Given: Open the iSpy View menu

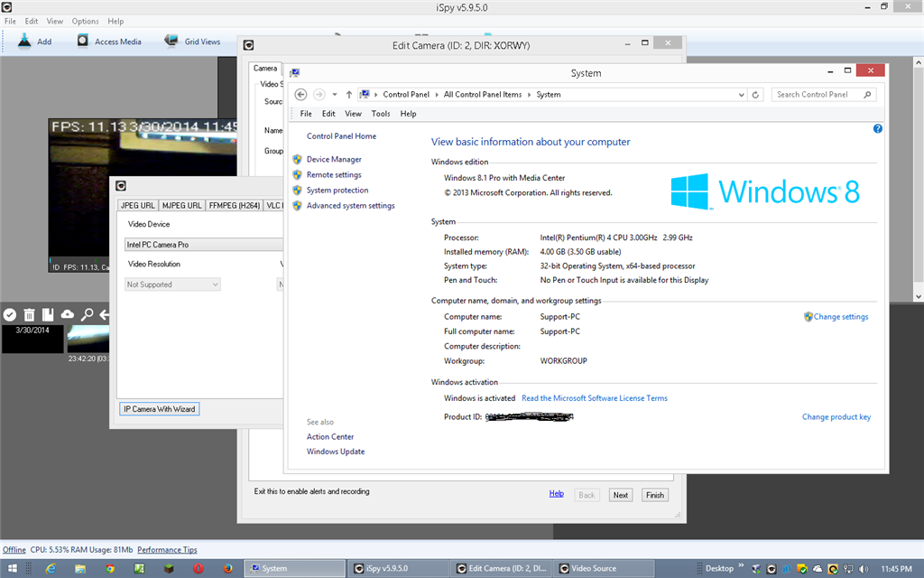Looking at the screenshot, I should click(55, 22).
